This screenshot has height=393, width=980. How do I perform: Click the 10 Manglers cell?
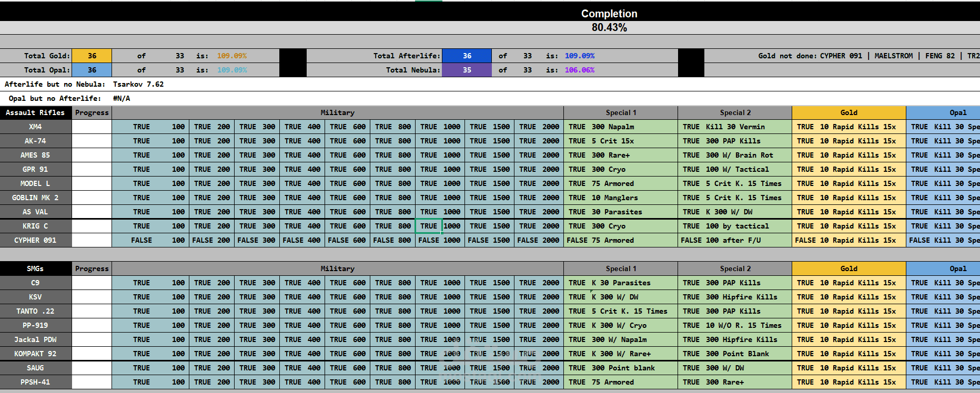633,198
